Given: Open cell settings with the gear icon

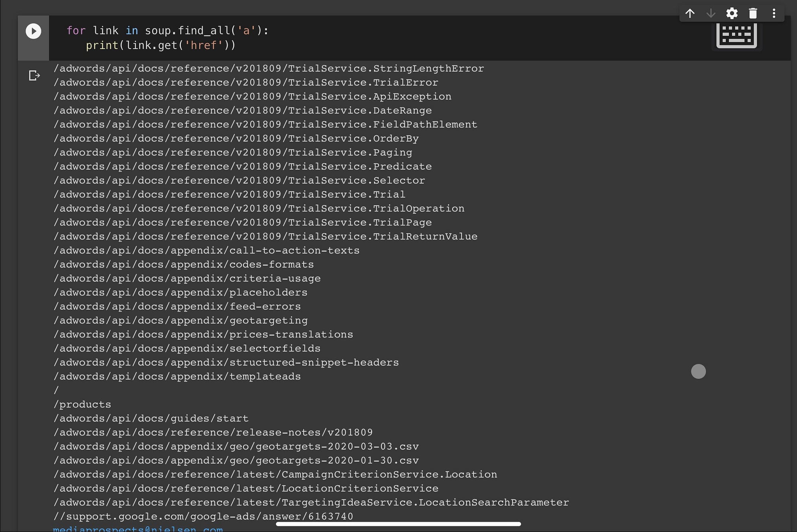Looking at the screenshot, I should [x=732, y=14].
